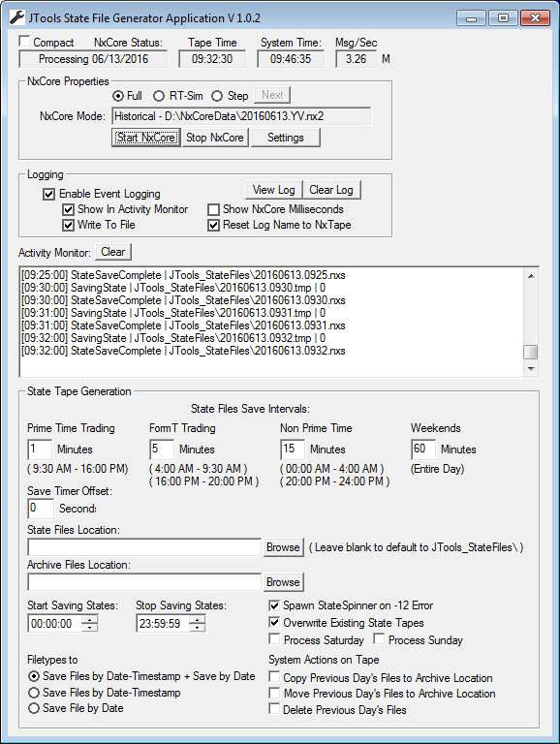The width and height of the screenshot is (560, 744).
Task: Select Save Files by Date-Timestamp only option
Action: 34,693
